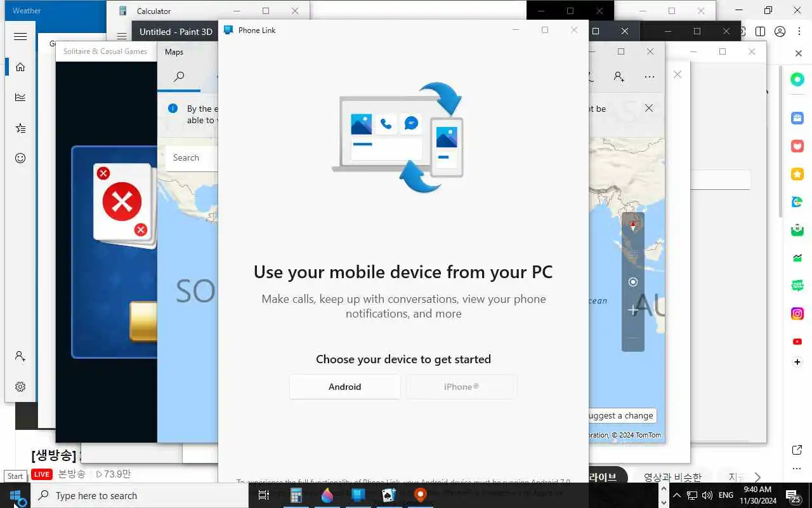Screen dimensions: 812x508
Task: Open browser three-dot menu
Action: tap(799, 31)
